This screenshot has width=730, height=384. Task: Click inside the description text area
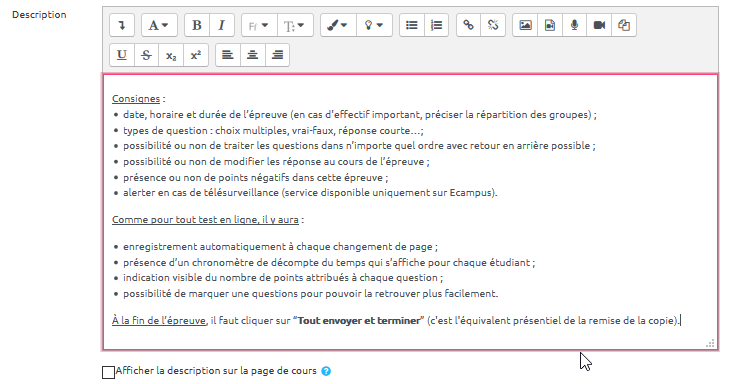[411, 212]
